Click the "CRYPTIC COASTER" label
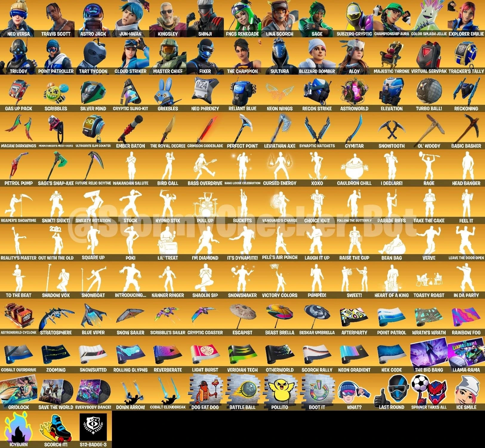485x448 pixels. [x=205, y=333]
